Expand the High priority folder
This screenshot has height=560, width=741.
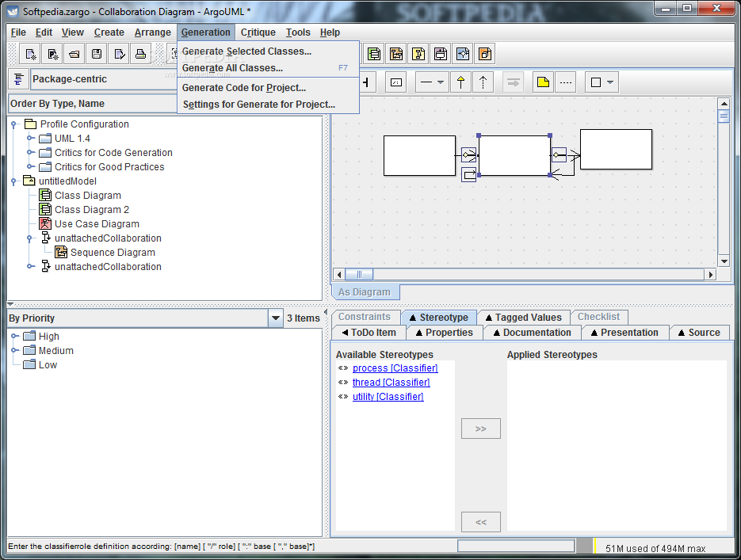click(14, 336)
